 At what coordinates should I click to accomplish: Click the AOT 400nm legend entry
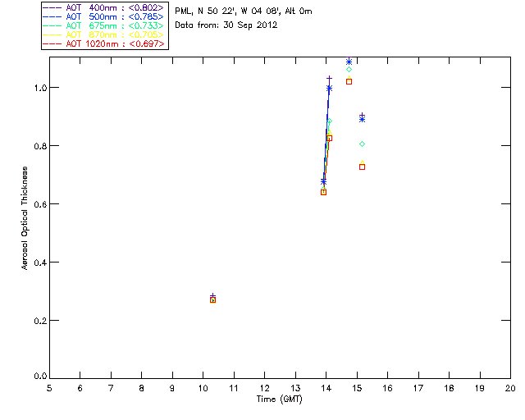pyautogui.click(x=103, y=7)
